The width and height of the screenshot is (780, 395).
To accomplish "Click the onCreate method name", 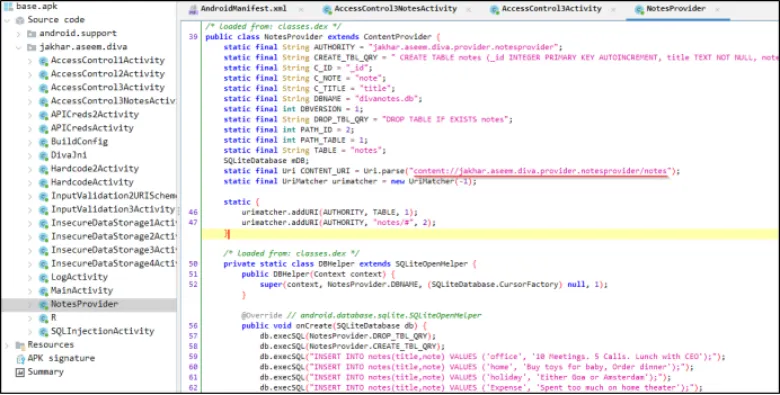I will click(x=313, y=326).
